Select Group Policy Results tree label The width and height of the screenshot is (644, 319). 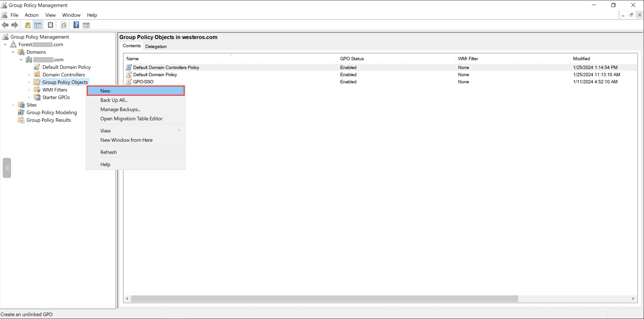[49, 120]
